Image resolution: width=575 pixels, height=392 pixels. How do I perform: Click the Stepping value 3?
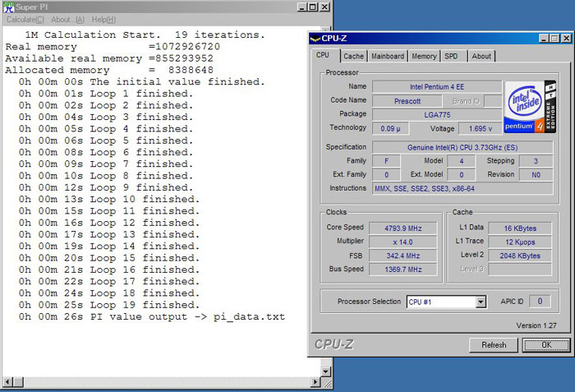tap(536, 161)
